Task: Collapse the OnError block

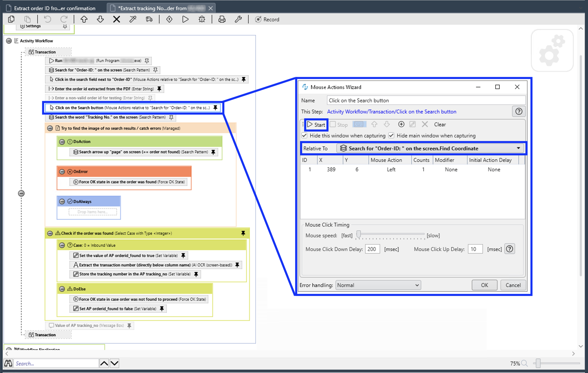Action: point(62,171)
